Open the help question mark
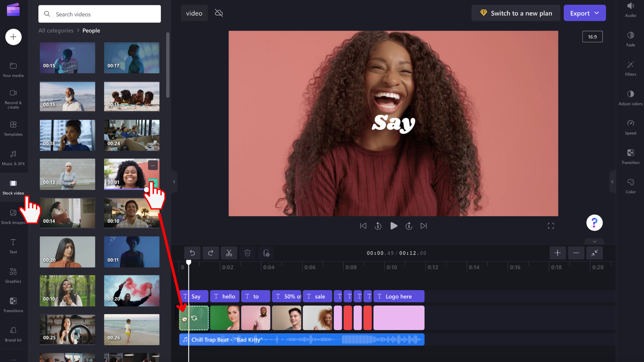 (x=594, y=223)
